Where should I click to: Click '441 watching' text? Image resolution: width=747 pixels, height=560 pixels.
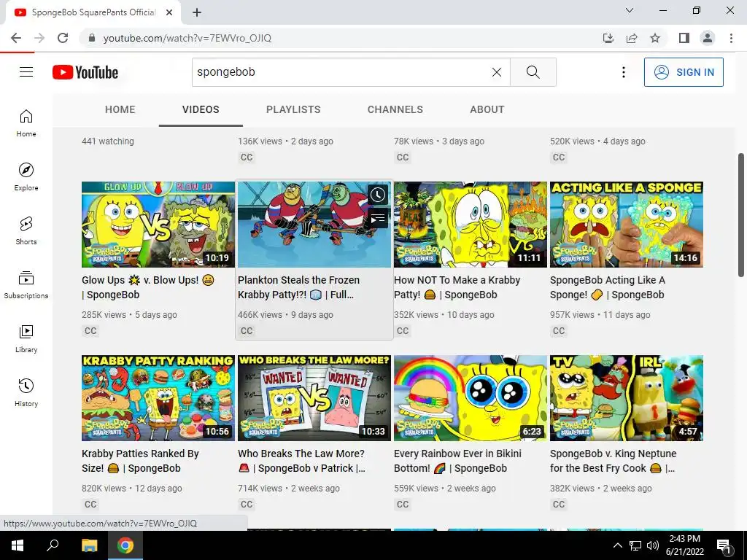[x=108, y=141]
